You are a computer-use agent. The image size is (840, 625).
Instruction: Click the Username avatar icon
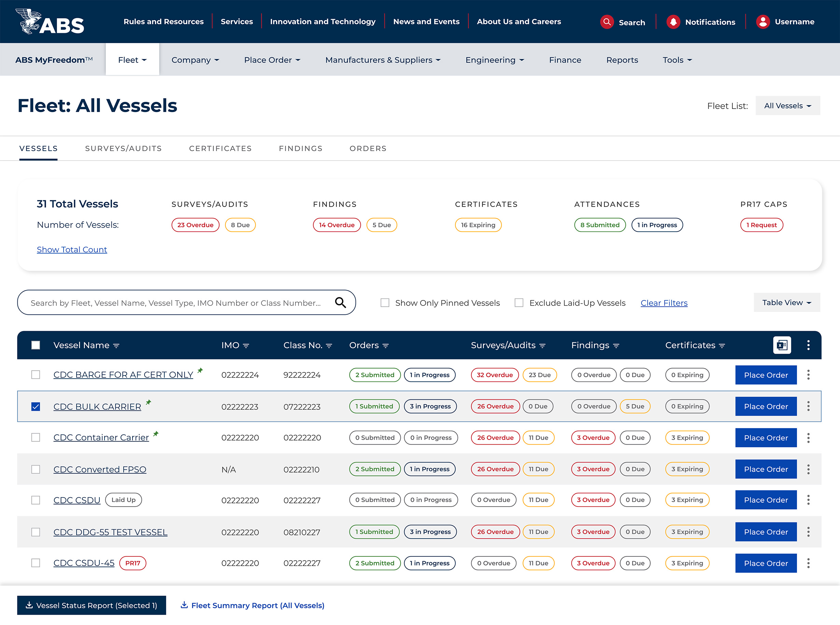click(x=763, y=22)
